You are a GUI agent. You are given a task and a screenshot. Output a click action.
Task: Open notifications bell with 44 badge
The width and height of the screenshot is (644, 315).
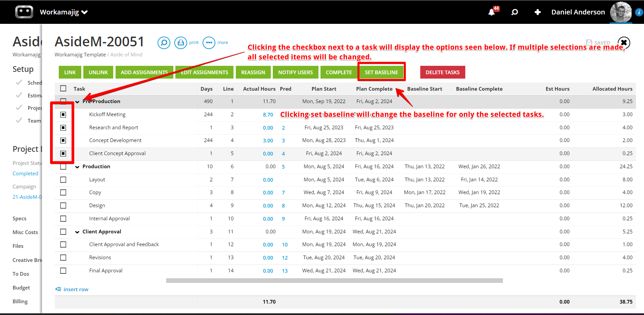(x=492, y=12)
